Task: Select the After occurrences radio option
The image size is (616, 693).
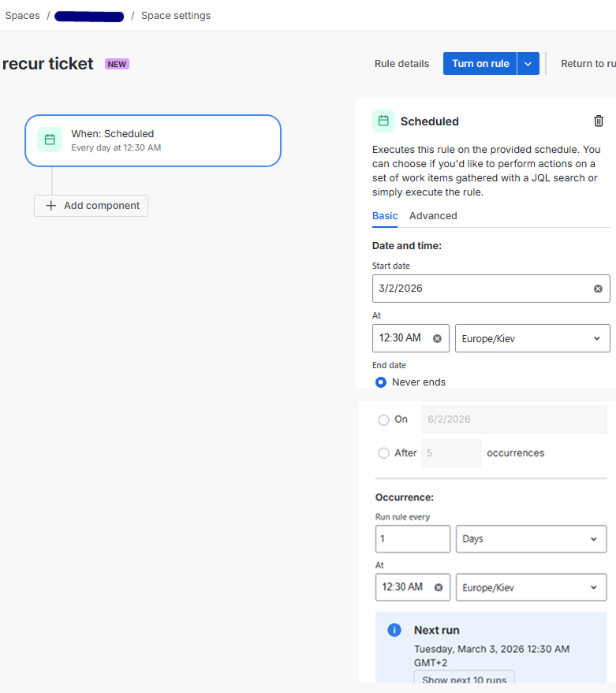Action: tap(384, 453)
